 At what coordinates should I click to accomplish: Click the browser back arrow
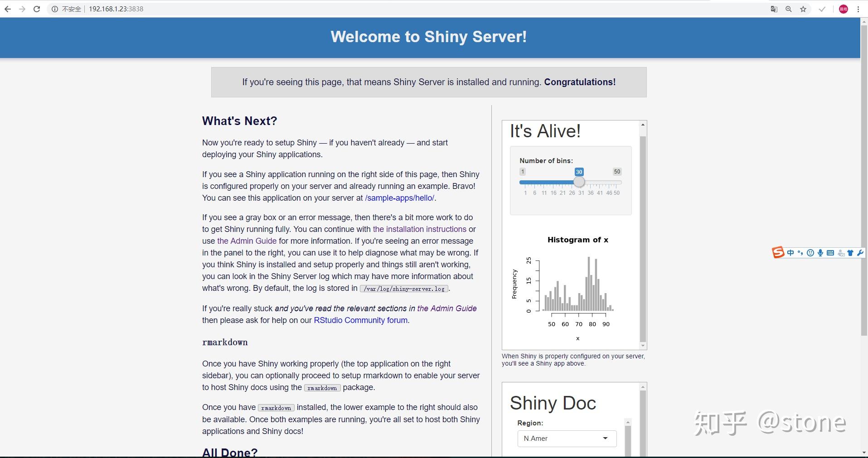tap(8, 9)
